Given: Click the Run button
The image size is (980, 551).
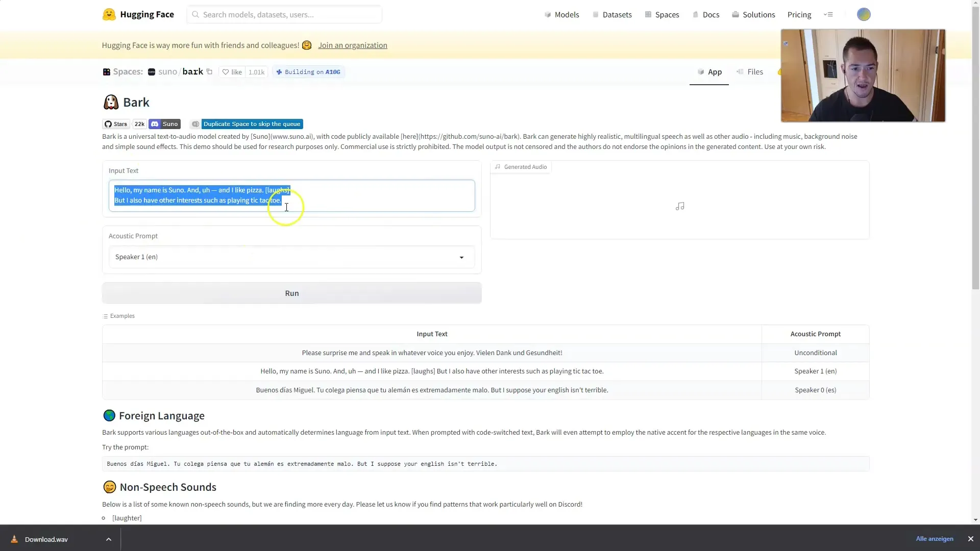Looking at the screenshot, I should click(x=291, y=293).
